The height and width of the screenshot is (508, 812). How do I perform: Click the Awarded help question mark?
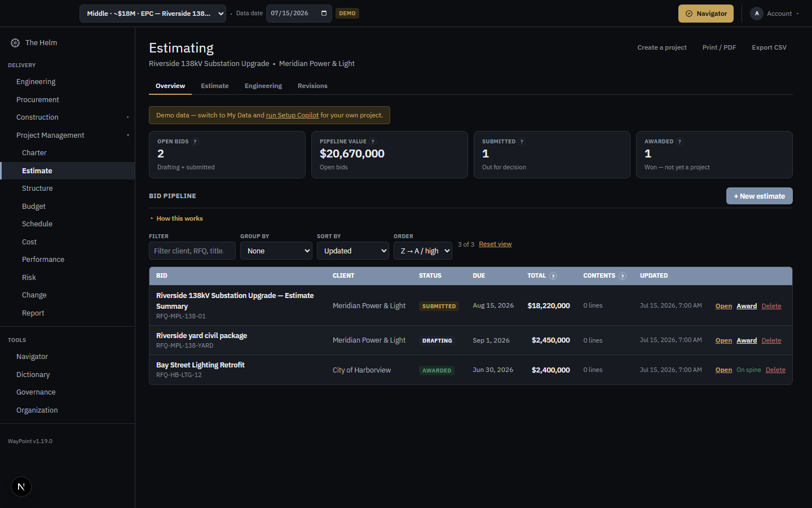coord(679,142)
